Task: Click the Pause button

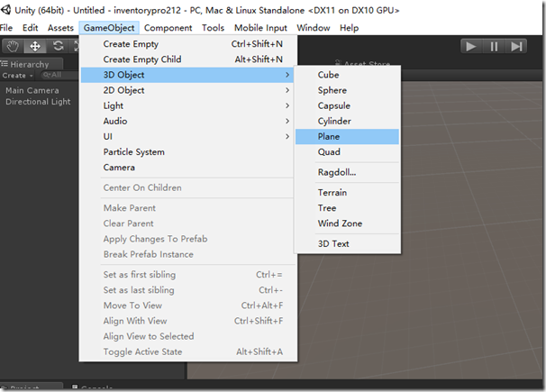Action: [x=494, y=46]
